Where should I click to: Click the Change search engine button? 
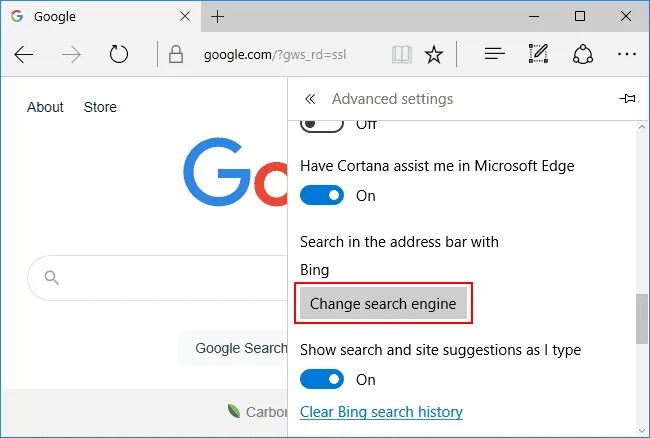383,304
